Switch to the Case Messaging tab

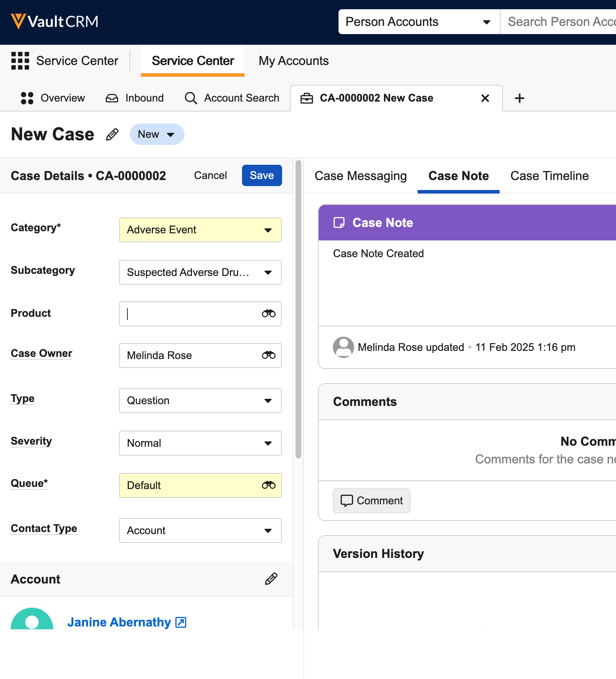(x=361, y=176)
